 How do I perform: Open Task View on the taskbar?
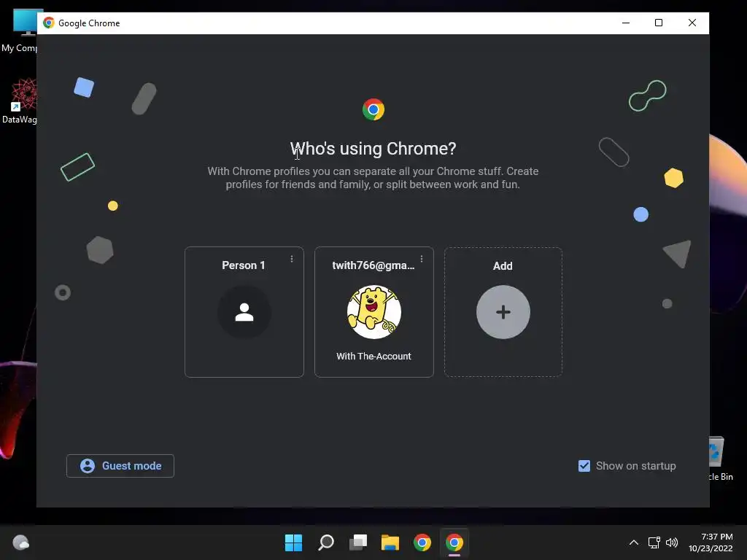[358, 542]
